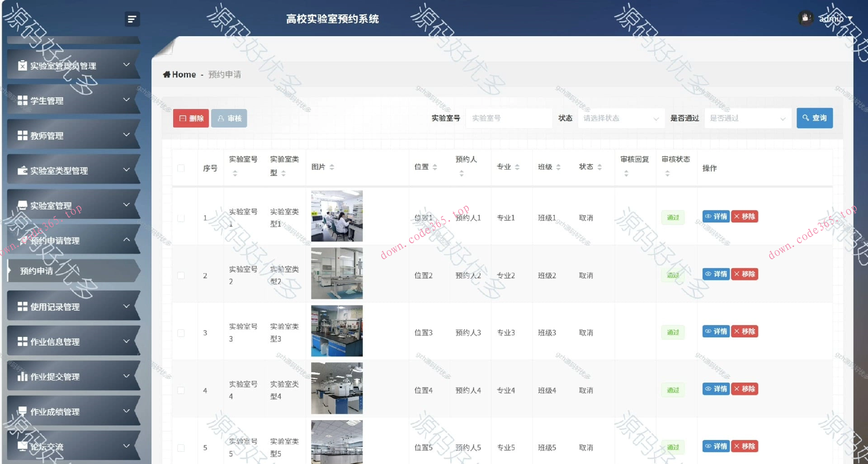Check the checkbox for row 3
Image resolution: width=868 pixels, height=464 pixels.
coord(181,332)
